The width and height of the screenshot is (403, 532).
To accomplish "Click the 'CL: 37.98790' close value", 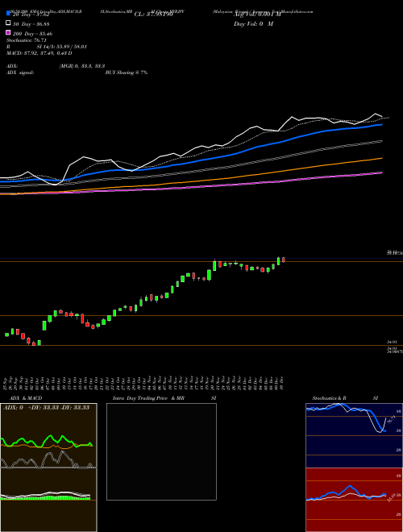I will (154, 15).
